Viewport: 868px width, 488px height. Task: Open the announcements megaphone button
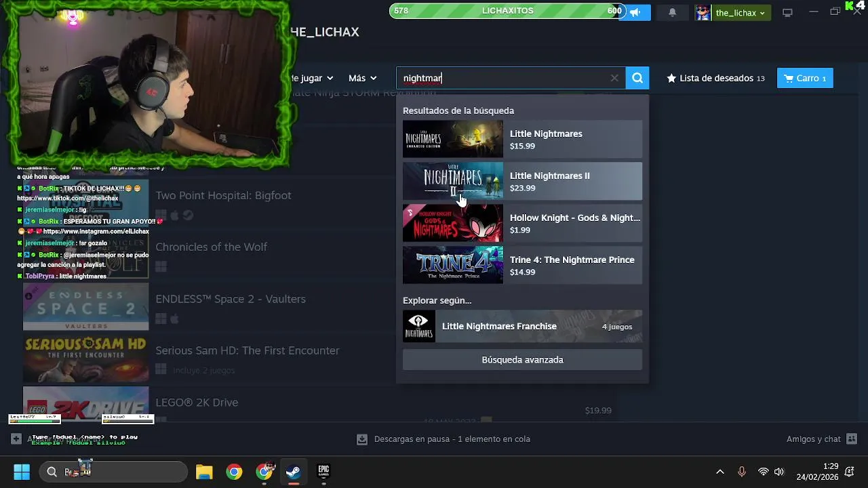(635, 12)
